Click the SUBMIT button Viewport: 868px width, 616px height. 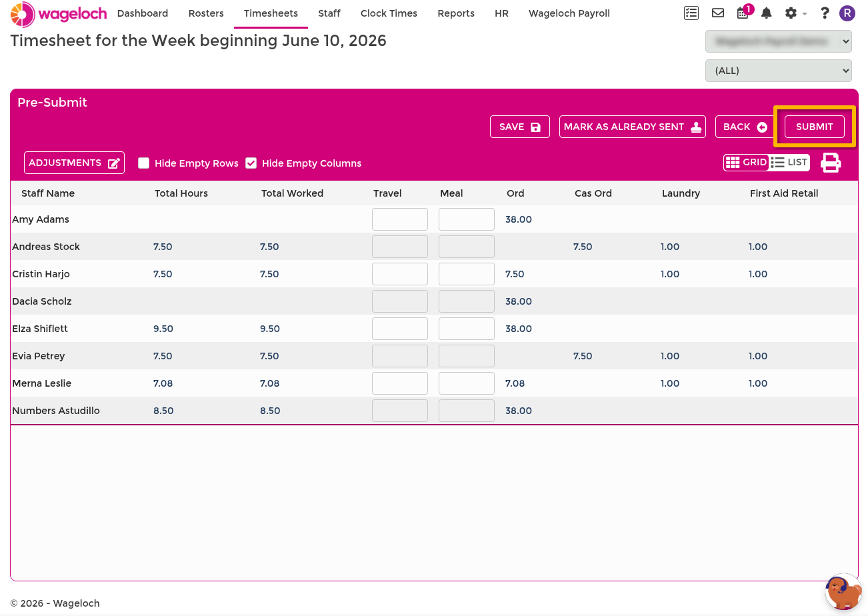[815, 127]
